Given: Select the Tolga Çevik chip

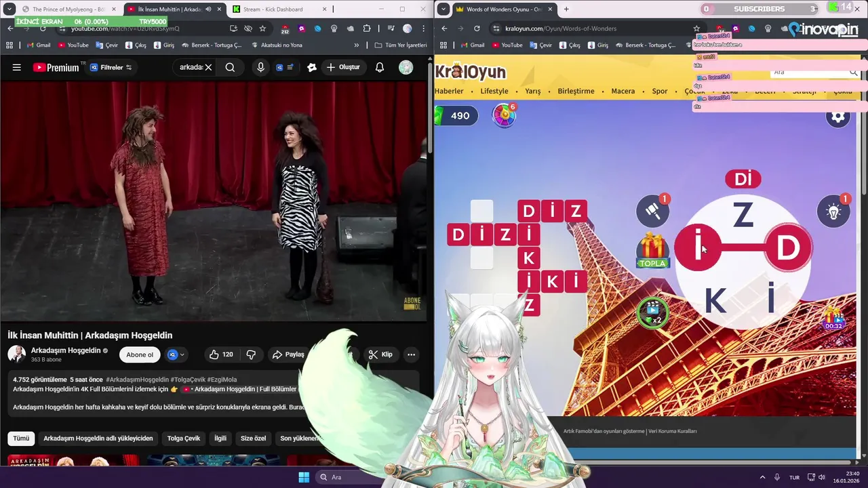Looking at the screenshot, I should pyautogui.click(x=184, y=439).
